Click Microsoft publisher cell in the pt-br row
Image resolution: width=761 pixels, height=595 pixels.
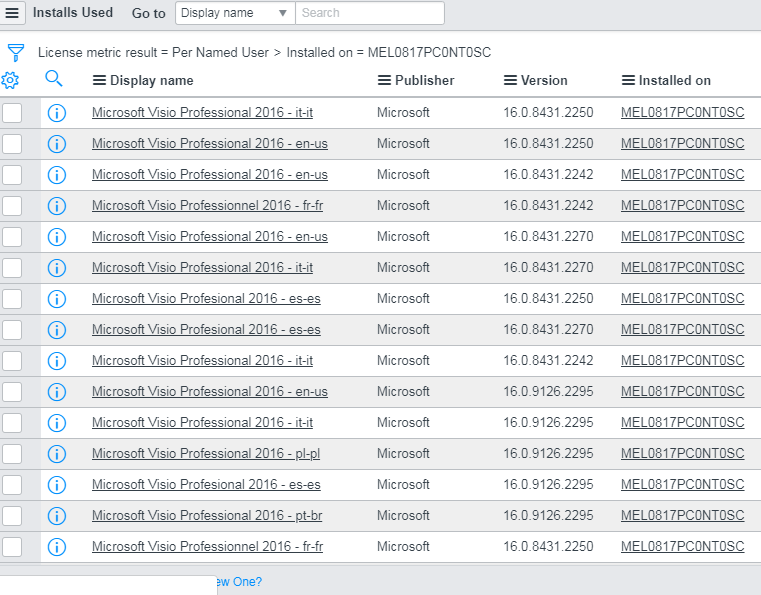(x=403, y=515)
